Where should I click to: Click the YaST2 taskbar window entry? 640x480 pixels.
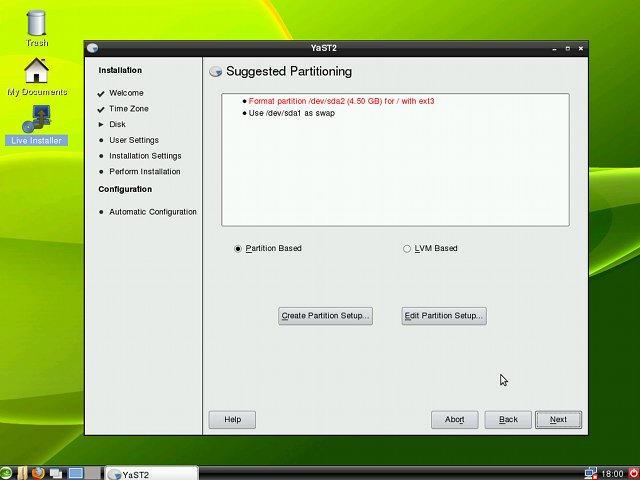(x=152, y=474)
